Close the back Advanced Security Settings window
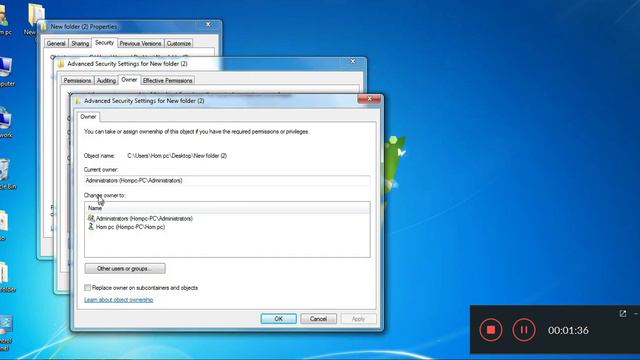 point(353,61)
